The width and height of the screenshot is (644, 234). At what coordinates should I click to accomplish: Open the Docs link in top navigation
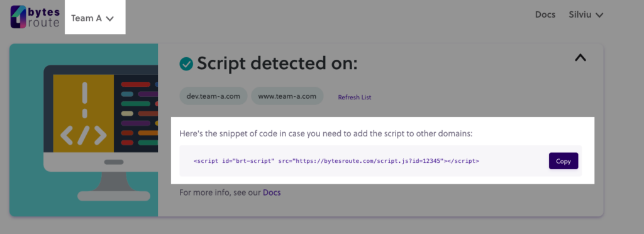pos(545,14)
